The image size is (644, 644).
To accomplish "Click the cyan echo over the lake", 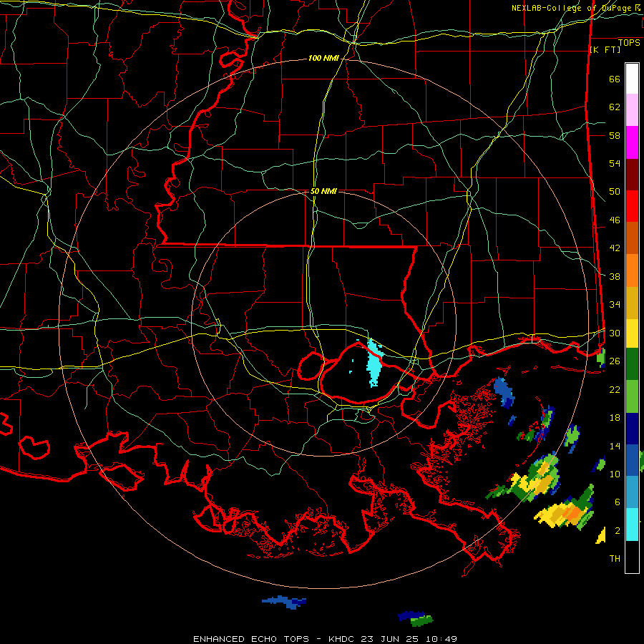I will (374, 363).
